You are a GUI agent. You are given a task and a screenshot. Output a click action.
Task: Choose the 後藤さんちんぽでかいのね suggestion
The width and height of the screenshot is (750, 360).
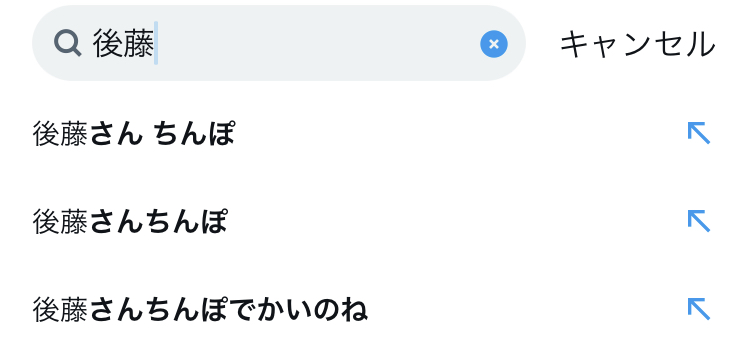pyautogui.click(x=375, y=310)
